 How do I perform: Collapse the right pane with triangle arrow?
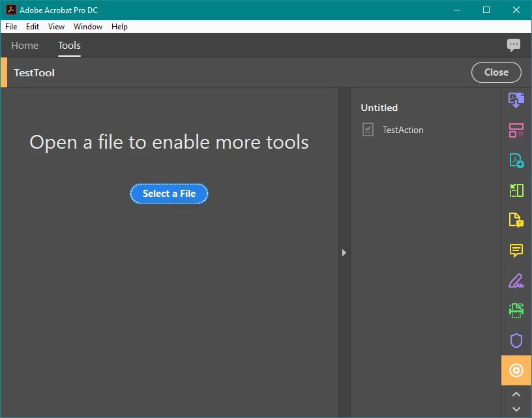pos(344,252)
